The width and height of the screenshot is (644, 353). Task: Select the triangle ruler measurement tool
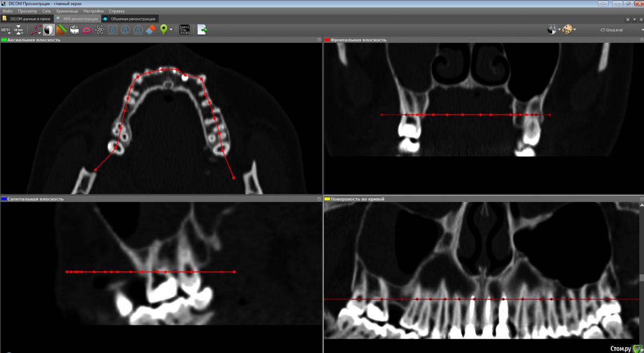(x=61, y=30)
